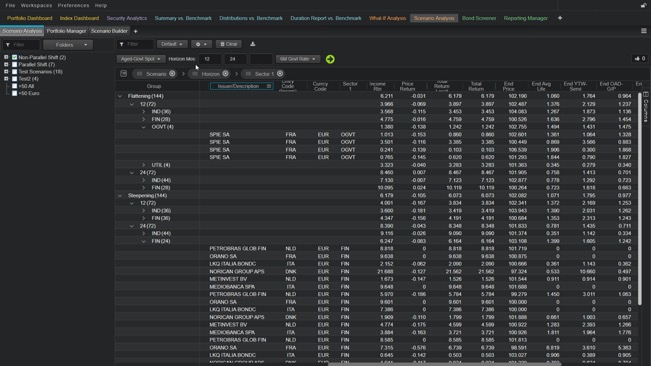Viewport: 651px width, 366px height.
Task: Open Help menu
Action: click(x=101, y=5)
